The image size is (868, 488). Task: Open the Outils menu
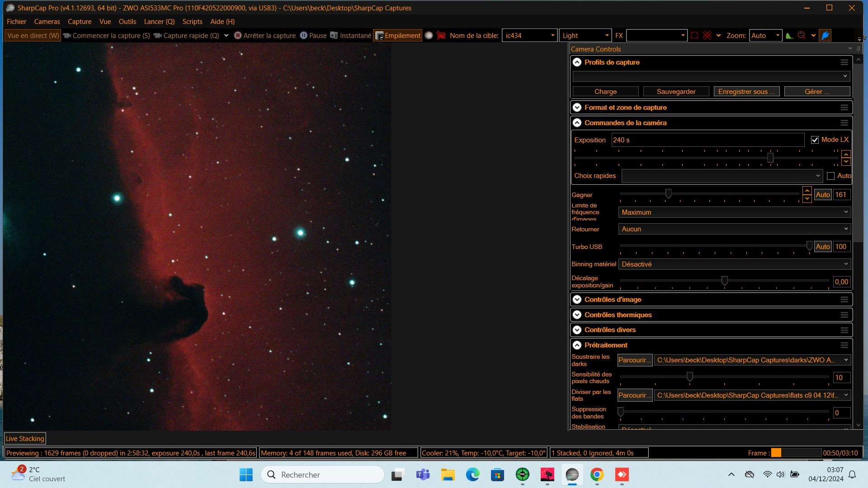(127, 22)
